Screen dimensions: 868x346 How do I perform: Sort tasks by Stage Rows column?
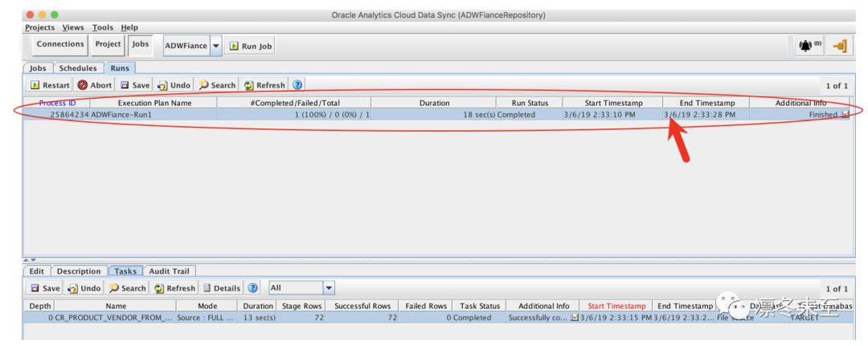[x=301, y=306]
